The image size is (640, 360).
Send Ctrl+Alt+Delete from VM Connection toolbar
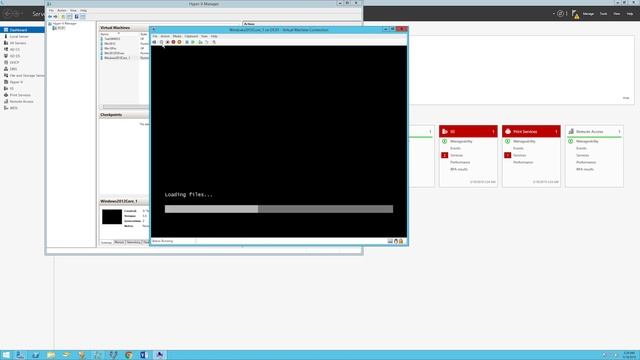154,42
